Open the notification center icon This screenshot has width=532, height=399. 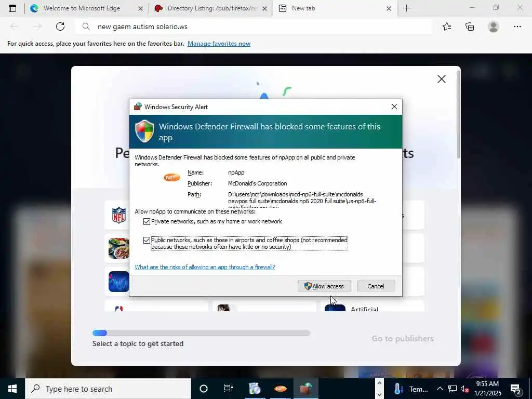point(516,389)
